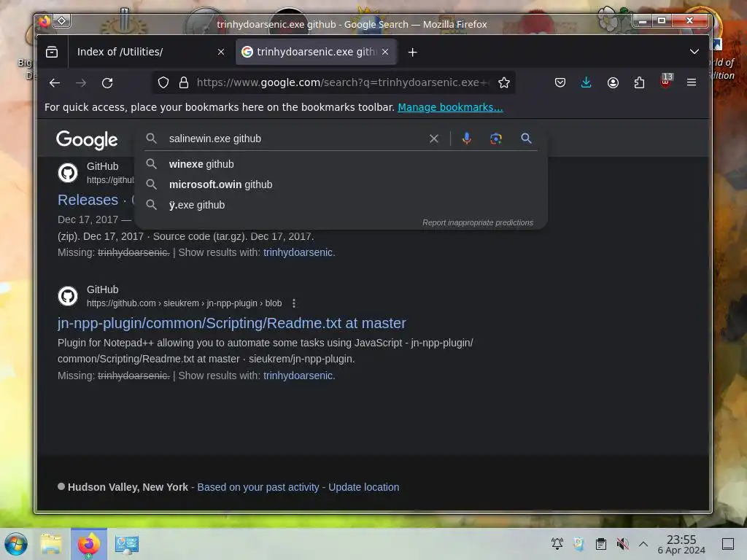Open the system settings taskbar icon
This screenshot has height=560, width=747.
[127, 544]
